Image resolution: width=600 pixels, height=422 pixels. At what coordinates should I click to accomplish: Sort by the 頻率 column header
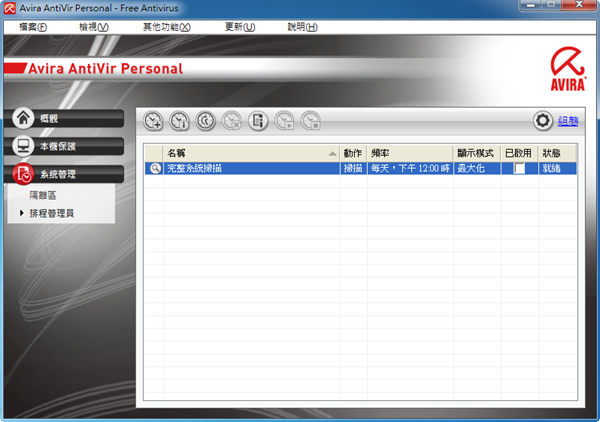[x=410, y=153]
